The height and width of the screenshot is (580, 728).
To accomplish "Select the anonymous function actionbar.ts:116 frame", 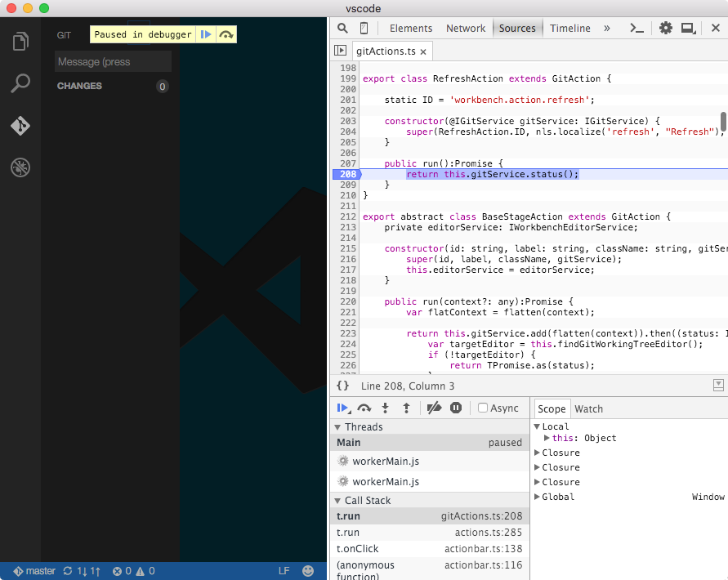I will (430, 569).
